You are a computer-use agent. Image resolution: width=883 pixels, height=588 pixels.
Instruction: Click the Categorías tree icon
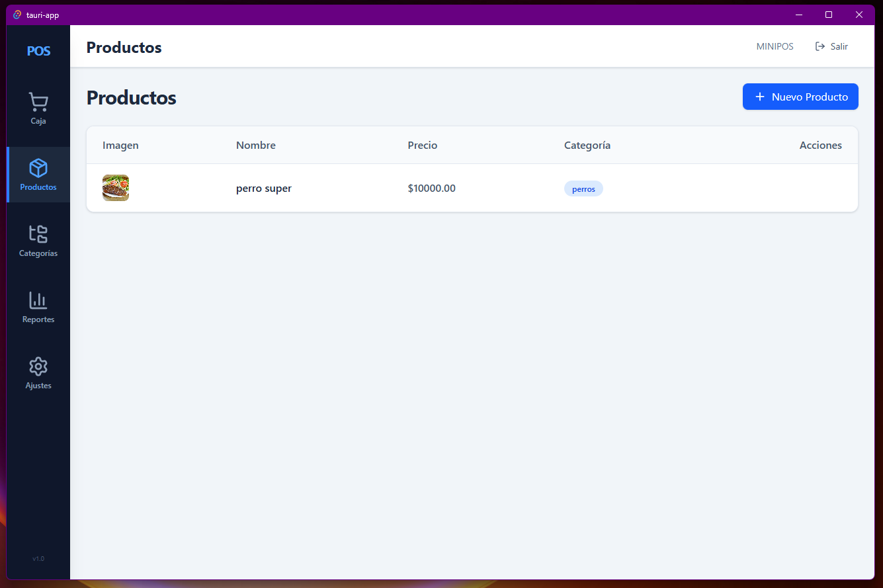tap(38, 235)
